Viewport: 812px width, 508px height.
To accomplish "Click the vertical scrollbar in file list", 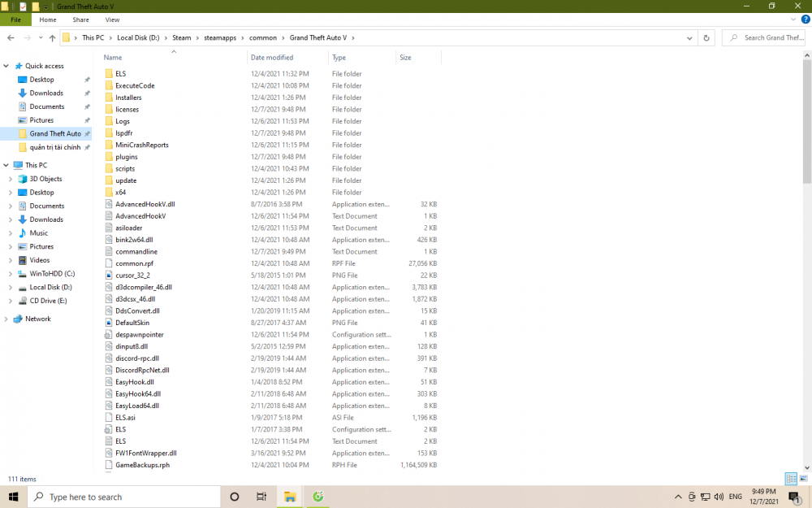I will (806, 122).
